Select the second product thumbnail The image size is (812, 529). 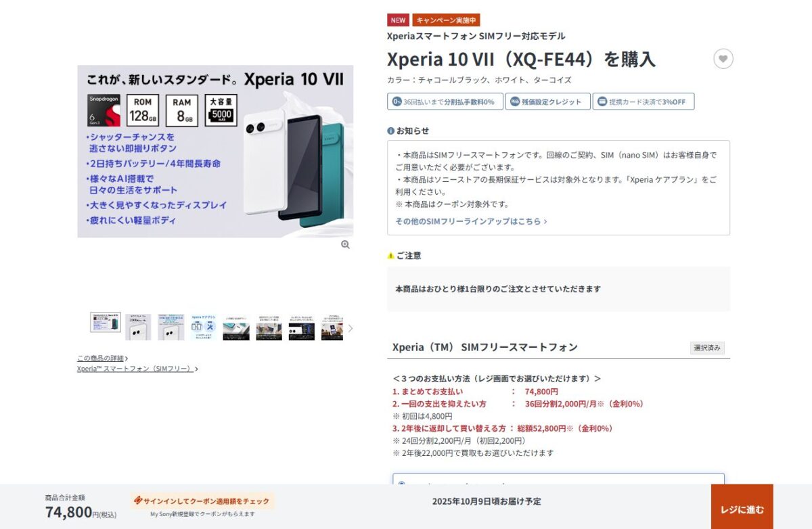point(138,327)
